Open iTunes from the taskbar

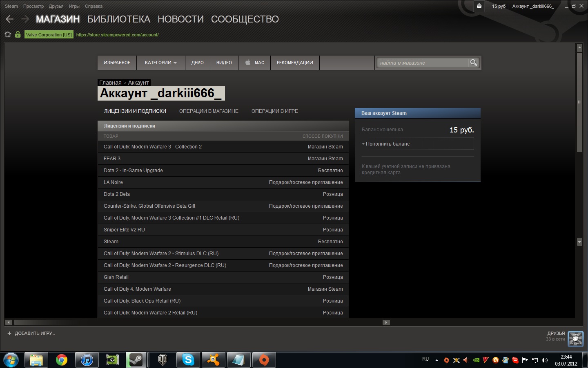coord(87,360)
